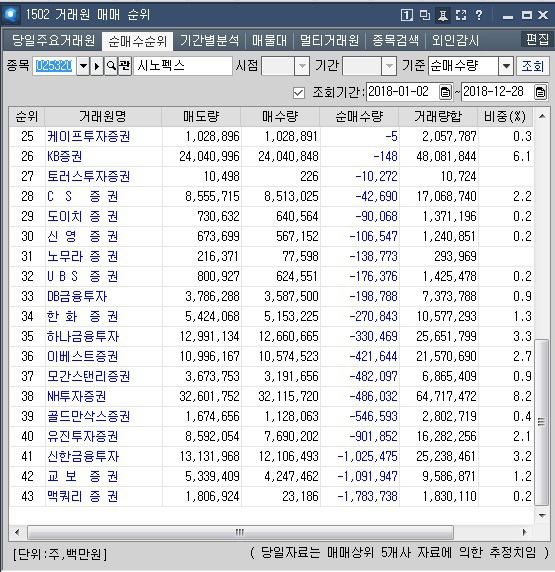
Task: Select the 순매수순위 tab
Action: click(x=137, y=41)
